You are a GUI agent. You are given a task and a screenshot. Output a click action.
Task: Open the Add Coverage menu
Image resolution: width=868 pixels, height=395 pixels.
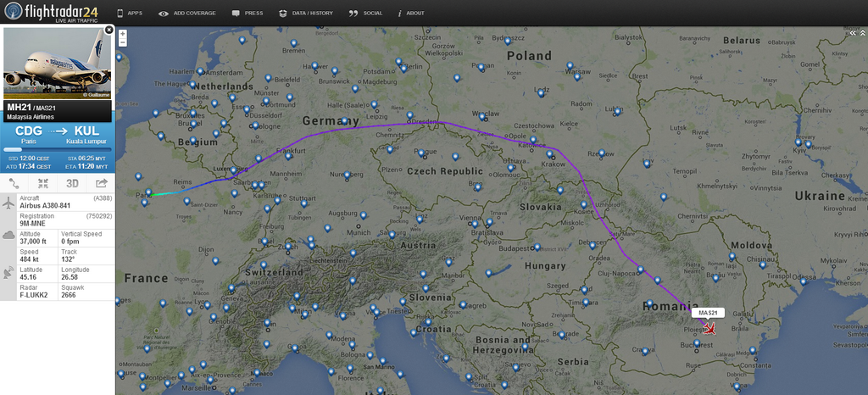[187, 14]
